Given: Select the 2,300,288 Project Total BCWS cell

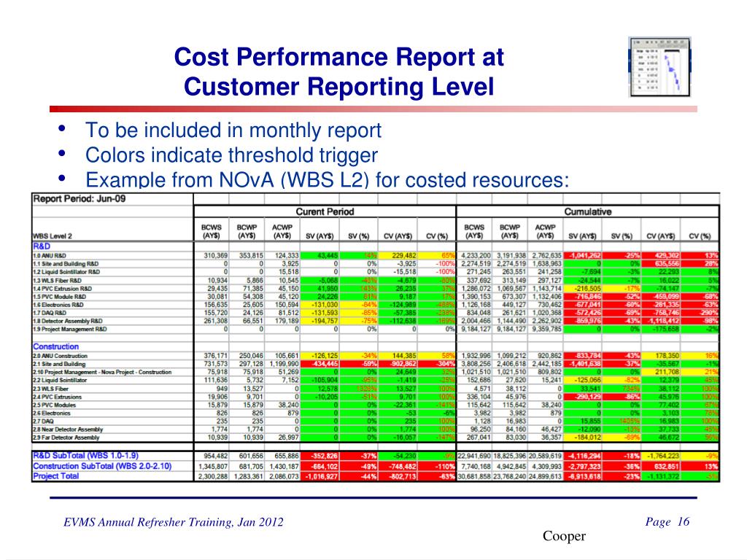Looking at the screenshot, I should coord(213,475).
